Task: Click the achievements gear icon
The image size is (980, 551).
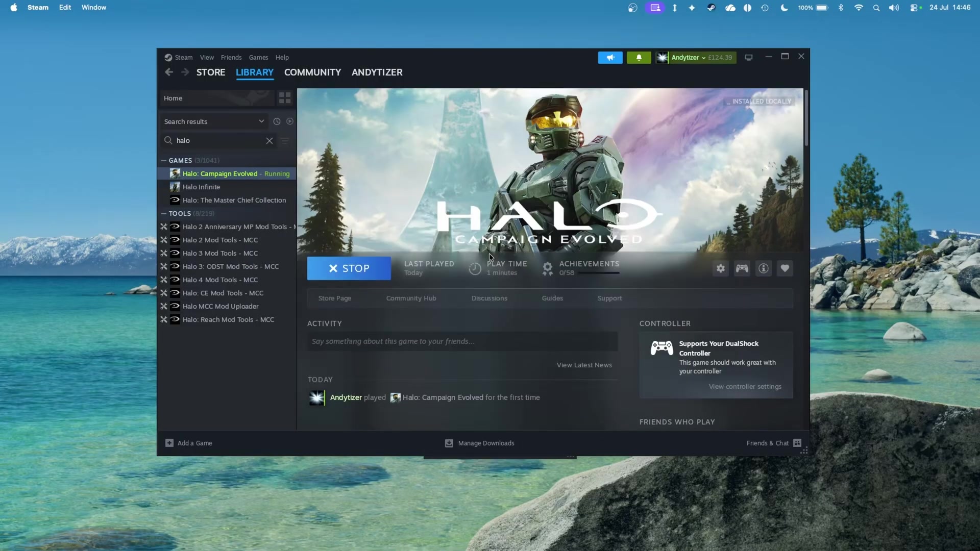Action: click(x=547, y=269)
